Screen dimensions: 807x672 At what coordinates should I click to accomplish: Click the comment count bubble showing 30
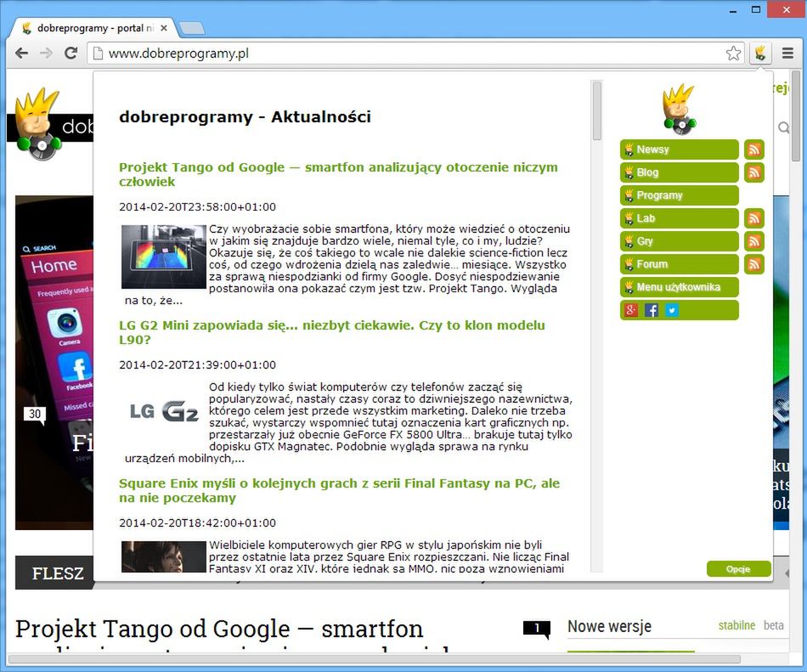pyautogui.click(x=35, y=415)
